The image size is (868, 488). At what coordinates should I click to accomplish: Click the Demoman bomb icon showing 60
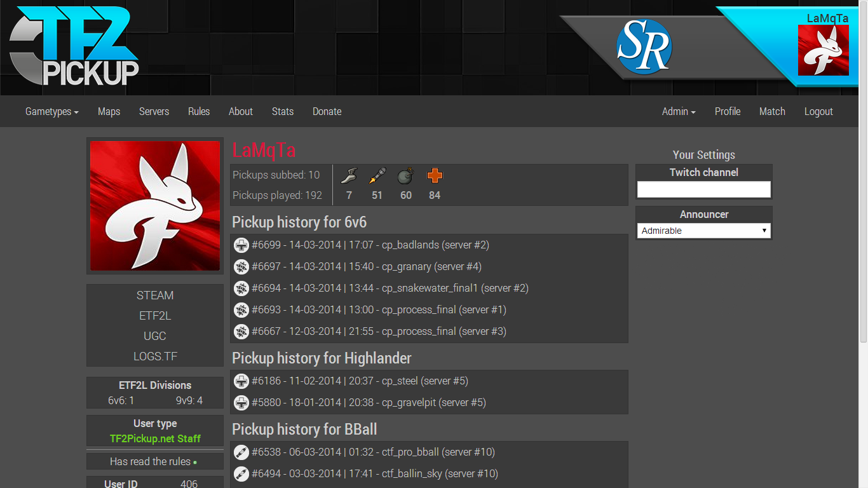pos(405,176)
